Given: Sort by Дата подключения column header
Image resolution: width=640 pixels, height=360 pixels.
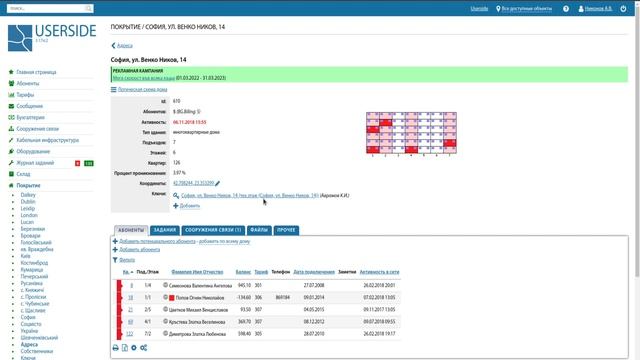Looking at the screenshot, I should [x=314, y=272].
